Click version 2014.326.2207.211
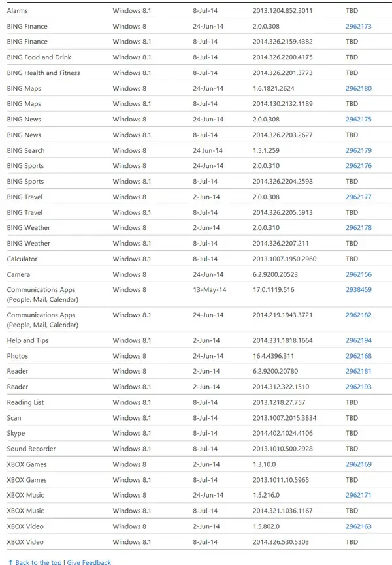 (281, 243)
